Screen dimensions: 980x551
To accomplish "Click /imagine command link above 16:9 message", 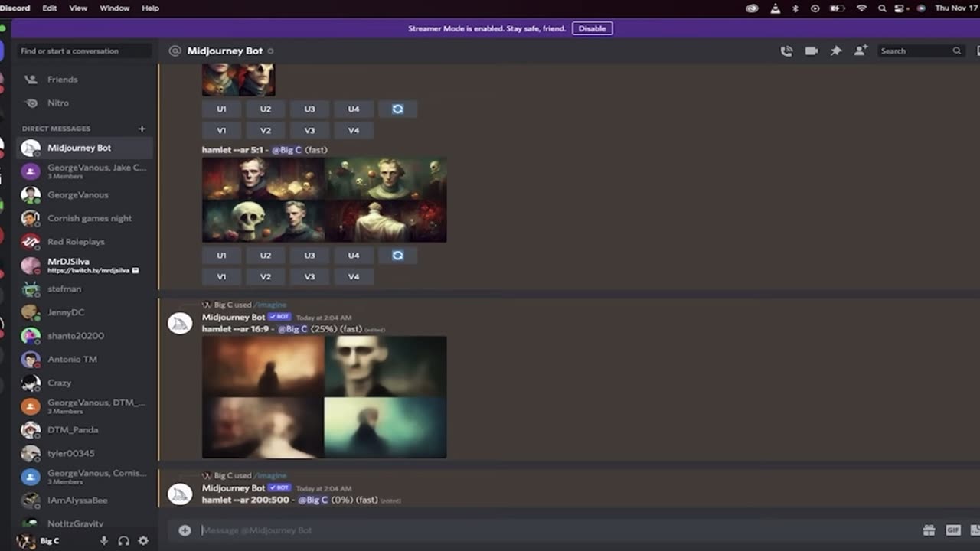I will pyautogui.click(x=270, y=305).
